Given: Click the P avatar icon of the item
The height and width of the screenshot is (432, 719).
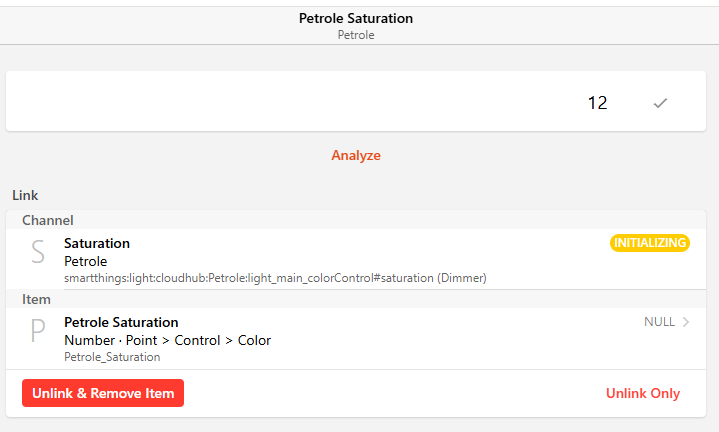Looking at the screenshot, I should [x=38, y=331].
